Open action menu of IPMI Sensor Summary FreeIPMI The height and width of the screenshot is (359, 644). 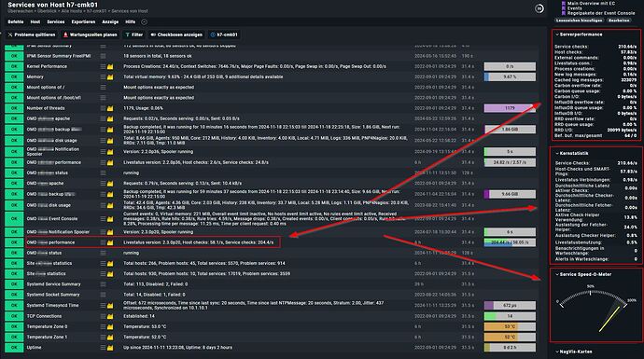(103, 56)
